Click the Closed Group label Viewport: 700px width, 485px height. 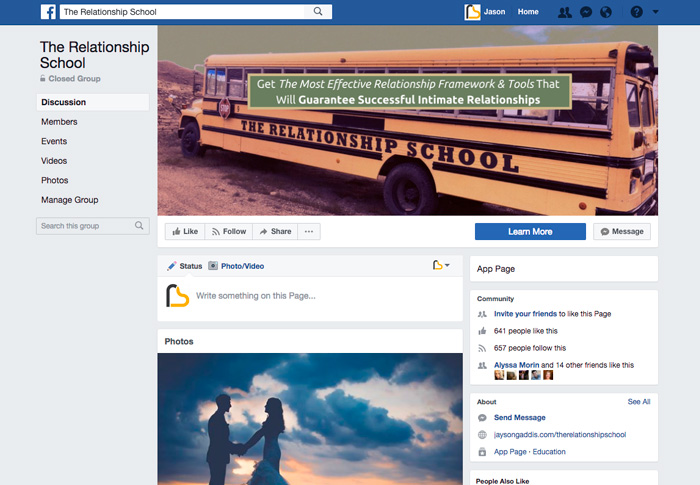click(x=74, y=79)
